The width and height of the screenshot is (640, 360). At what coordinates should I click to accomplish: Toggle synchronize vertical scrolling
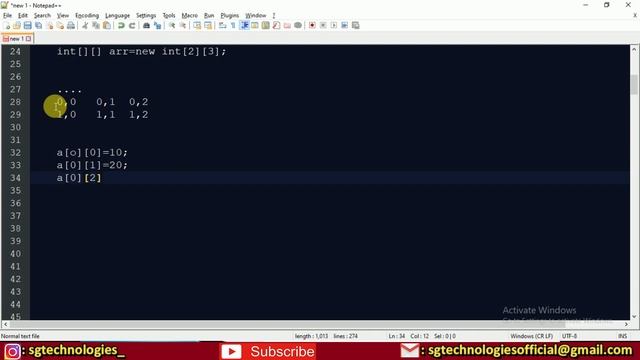click(x=197, y=25)
